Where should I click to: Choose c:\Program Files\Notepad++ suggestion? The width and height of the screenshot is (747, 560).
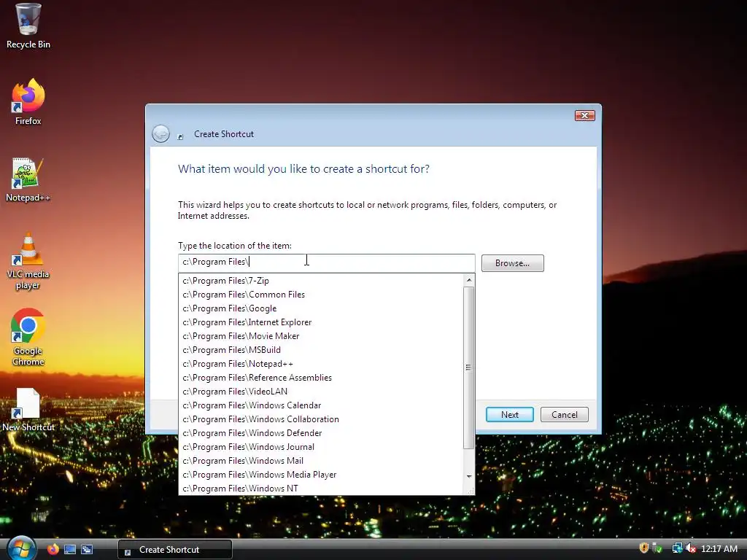321,363
